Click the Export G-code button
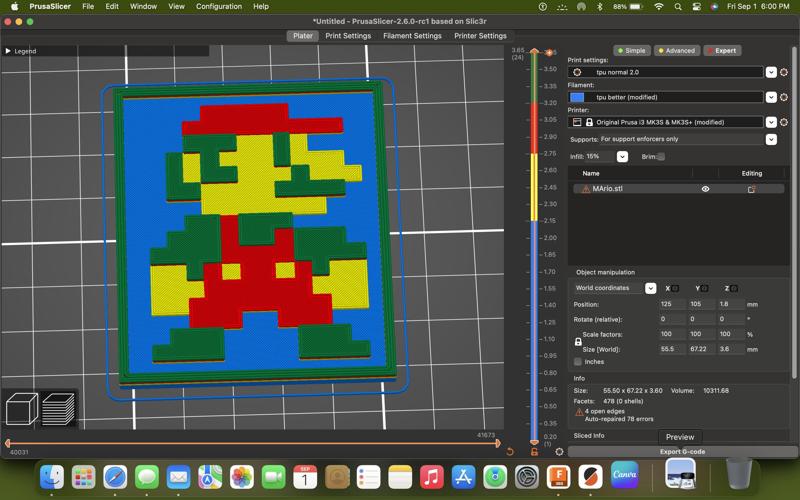 point(682,452)
